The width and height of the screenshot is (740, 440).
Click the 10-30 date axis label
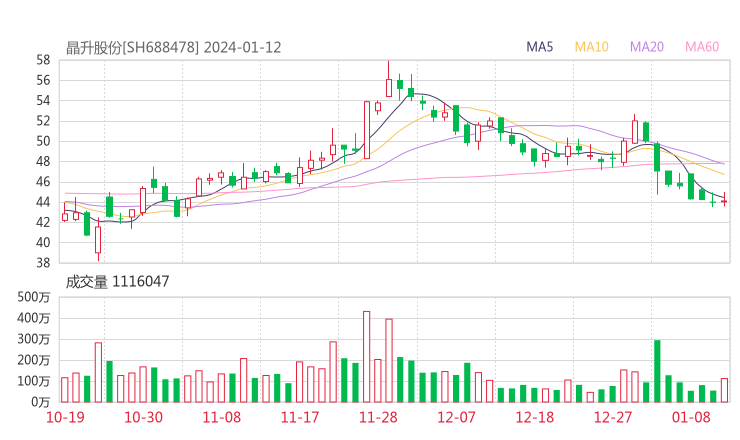143,417
